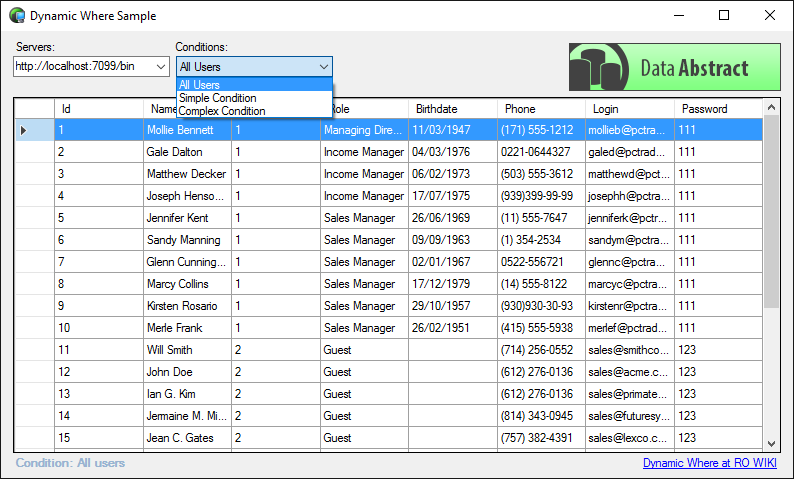This screenshot has height=479, width=794.
Task: Click the Data Abstract logo banner
Action: (x=674, y=68)
